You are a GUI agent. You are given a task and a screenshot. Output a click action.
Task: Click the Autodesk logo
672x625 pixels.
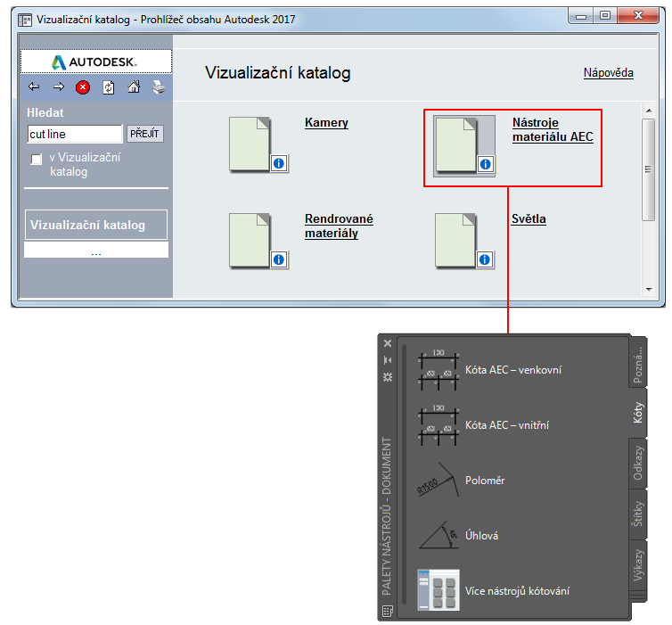[x=96, y=62]
